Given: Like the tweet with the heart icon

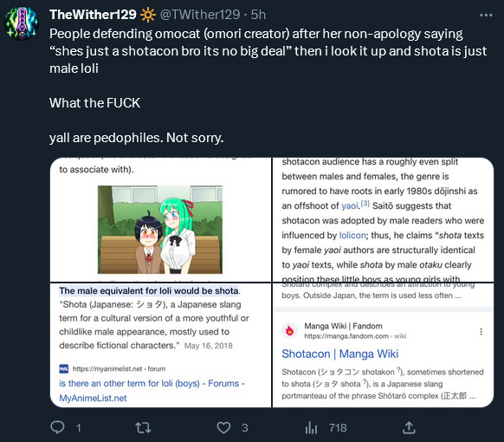Looking at the screenshot, I should 223,428.
